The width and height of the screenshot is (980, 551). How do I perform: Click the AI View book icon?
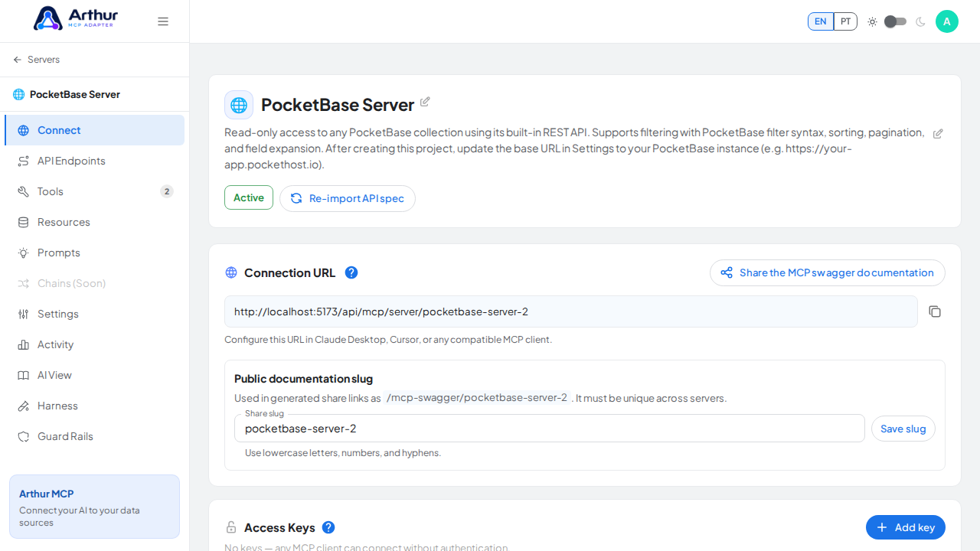coord(24,375)
